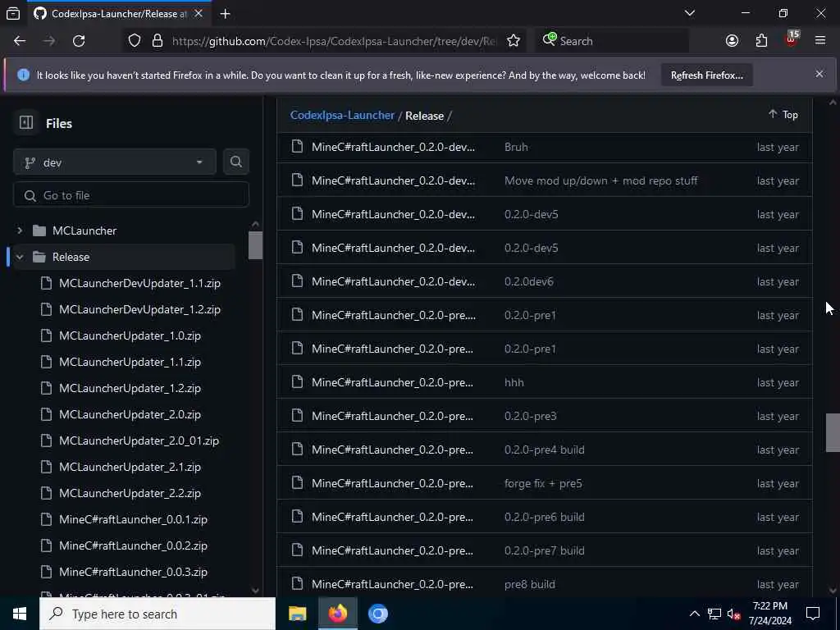Select MCLauncherUpdater_1.2.zip file
840x630 pixels.
pos(130,388)
